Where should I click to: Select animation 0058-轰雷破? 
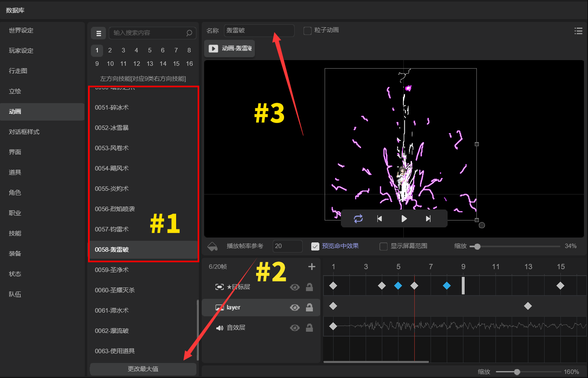pos(143,250)
